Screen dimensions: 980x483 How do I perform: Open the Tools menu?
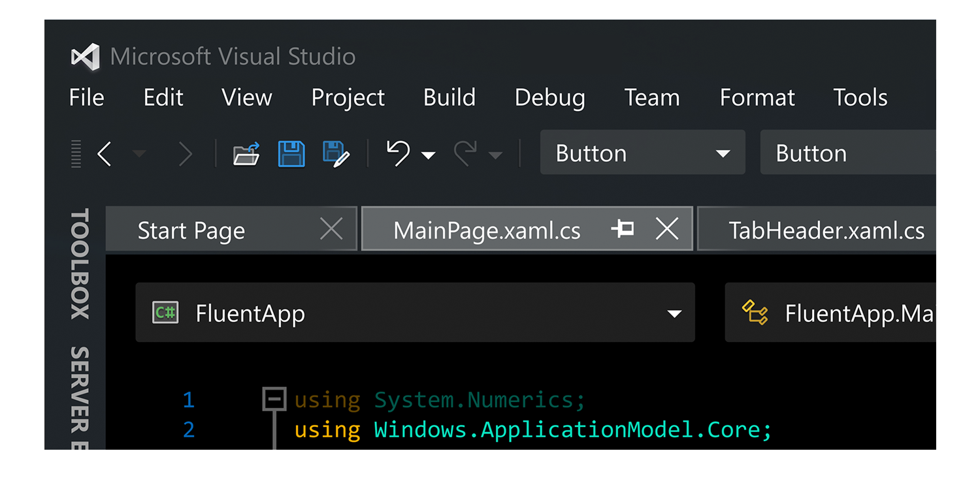860,98
